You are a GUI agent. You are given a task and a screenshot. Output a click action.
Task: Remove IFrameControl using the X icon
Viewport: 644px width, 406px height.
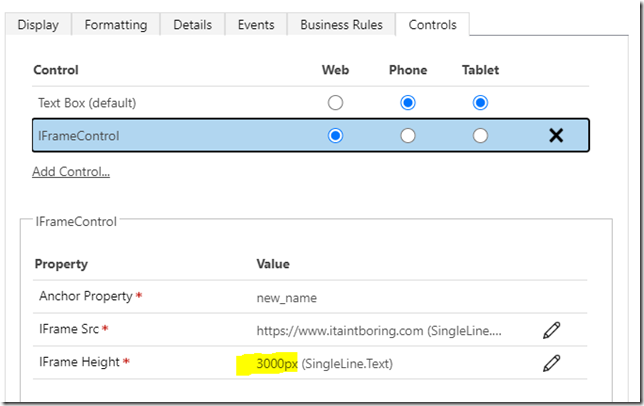pos(556,135)
